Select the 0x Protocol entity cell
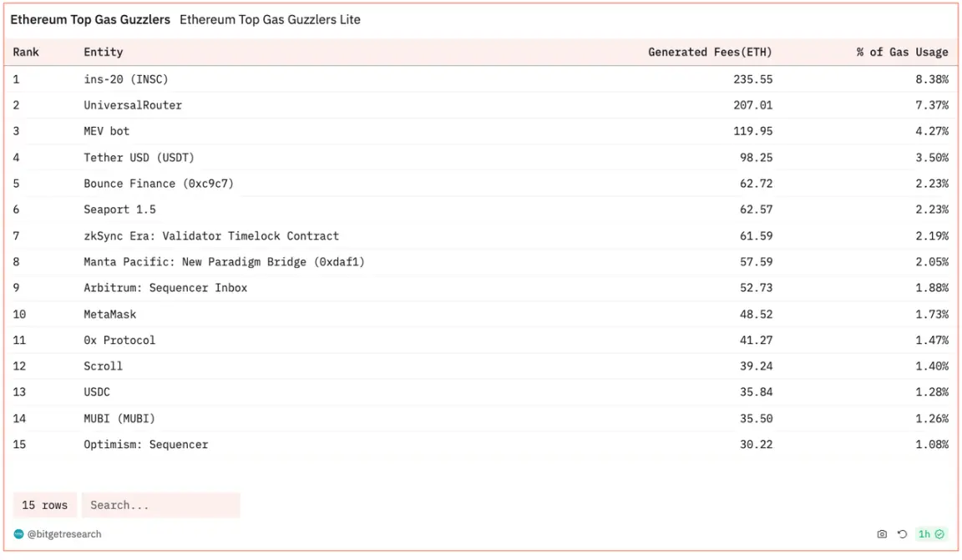This screenshot has width=962, height=560. click(119, 340)
